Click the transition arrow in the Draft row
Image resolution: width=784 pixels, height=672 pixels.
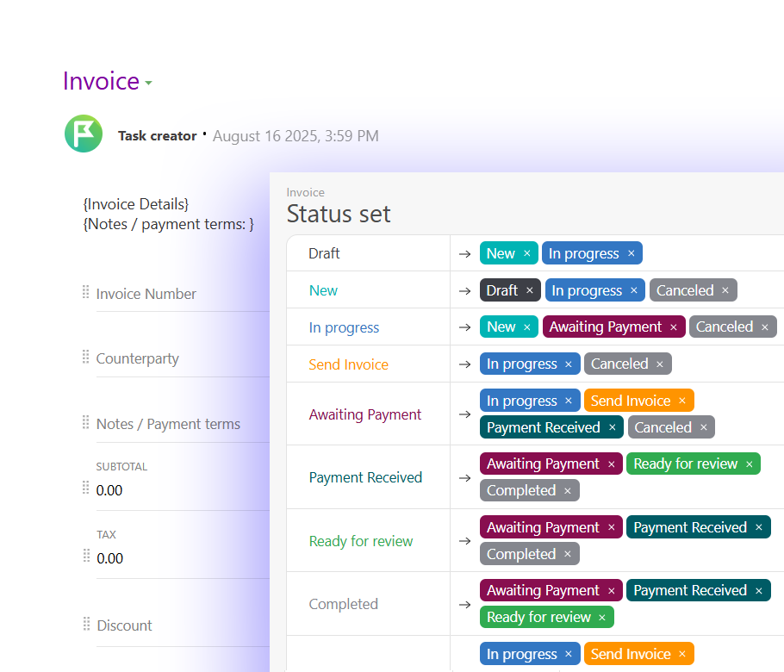tap(464, 253)
